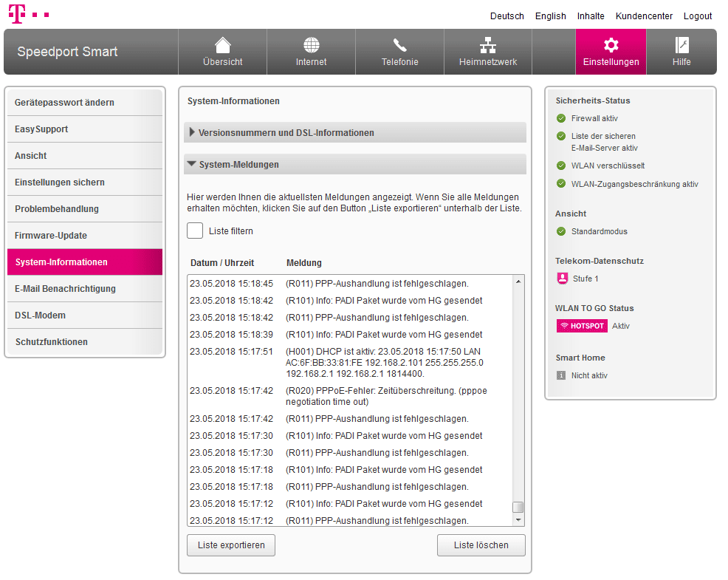
Task: Select the 15:18:39 PADI Paket message
Action: tap(351, 335)
